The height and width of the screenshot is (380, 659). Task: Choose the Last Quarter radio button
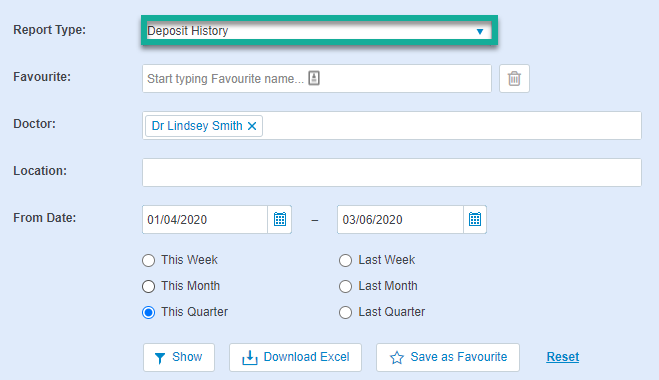pyautogui.click(x=345, y=313)
